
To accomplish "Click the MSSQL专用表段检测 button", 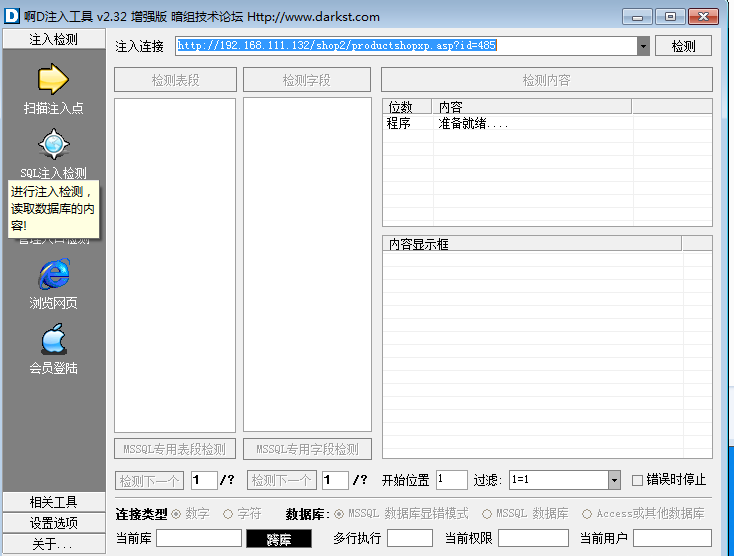I will pyautogui.click(x=175, y=449).
